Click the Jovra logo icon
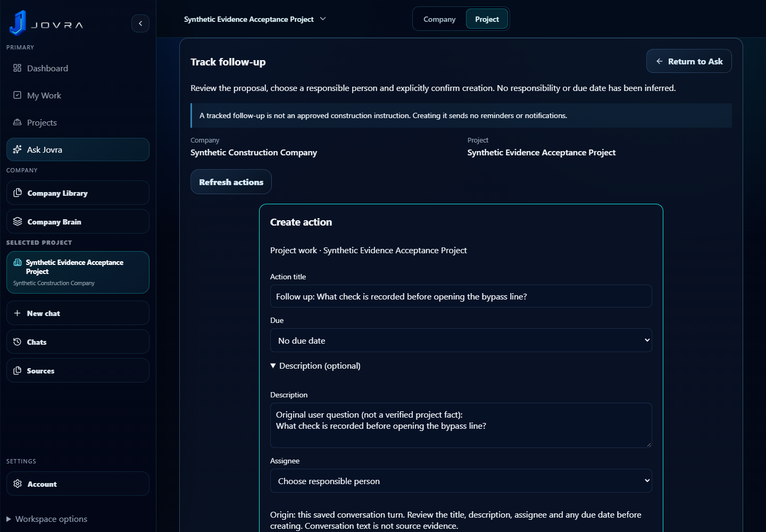Screen dimensions: 766x532 (x=18, y=23)
